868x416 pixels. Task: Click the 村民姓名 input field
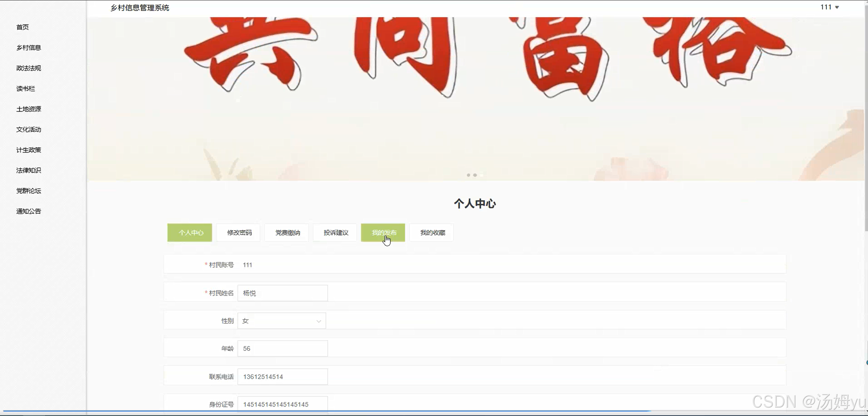click(283, 293)
